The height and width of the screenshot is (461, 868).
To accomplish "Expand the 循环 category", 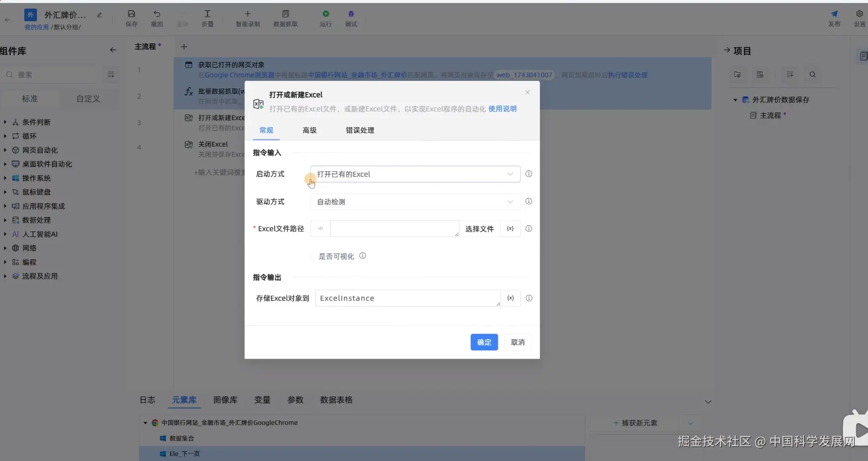I will tap(5, 136).
